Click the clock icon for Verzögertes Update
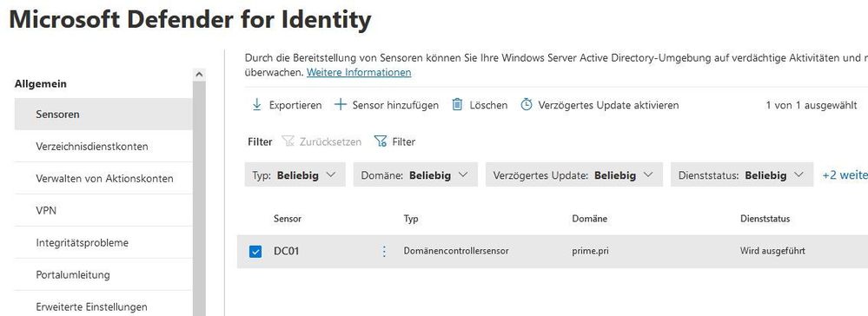This screenshot has height=316, width=868. (x=527, y=104)
